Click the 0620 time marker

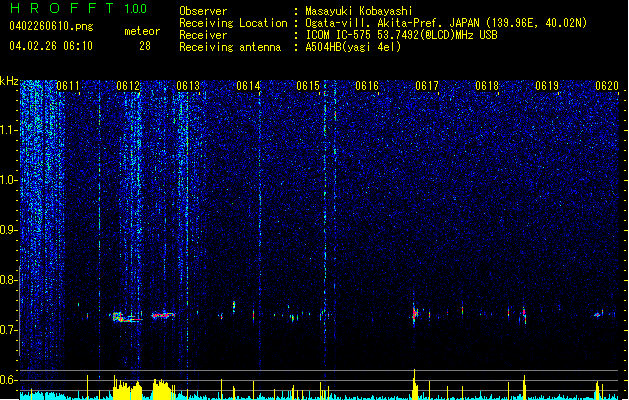[x=607, y=86]
